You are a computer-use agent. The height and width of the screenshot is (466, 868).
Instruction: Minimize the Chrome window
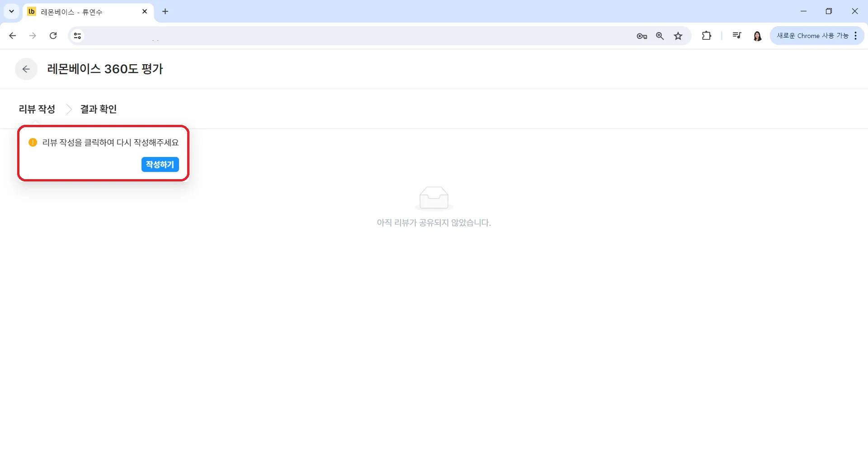coord(803,11)
